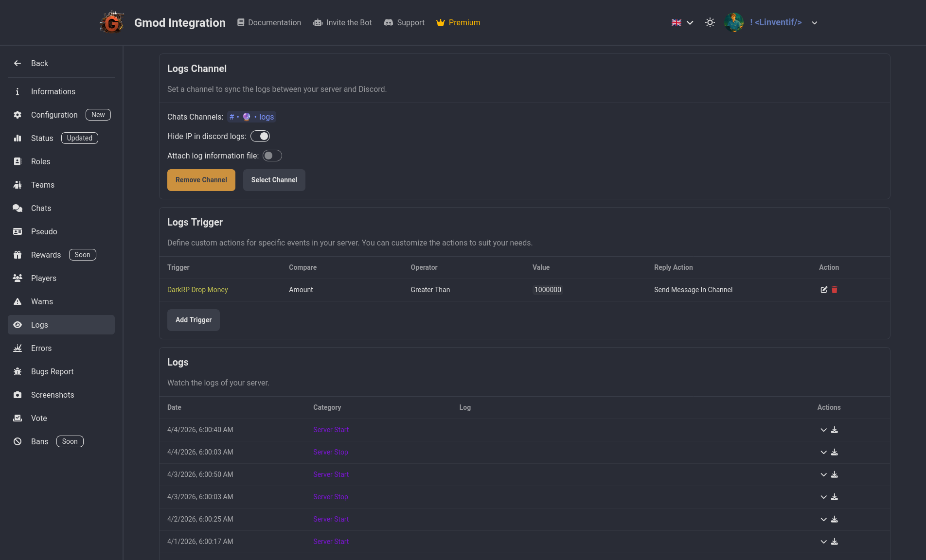Click the back arrow icon in sidebar

[18, 63]
